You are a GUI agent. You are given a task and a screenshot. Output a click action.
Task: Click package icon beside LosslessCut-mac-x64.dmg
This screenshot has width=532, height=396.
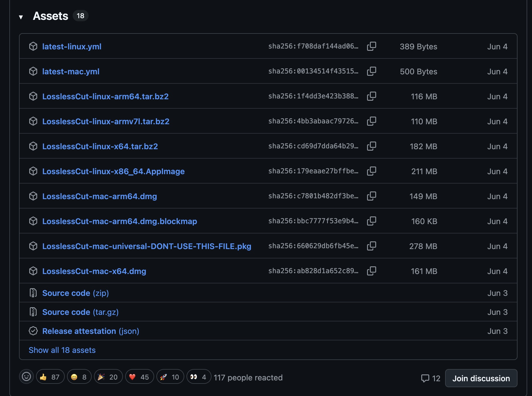(33, 271)
